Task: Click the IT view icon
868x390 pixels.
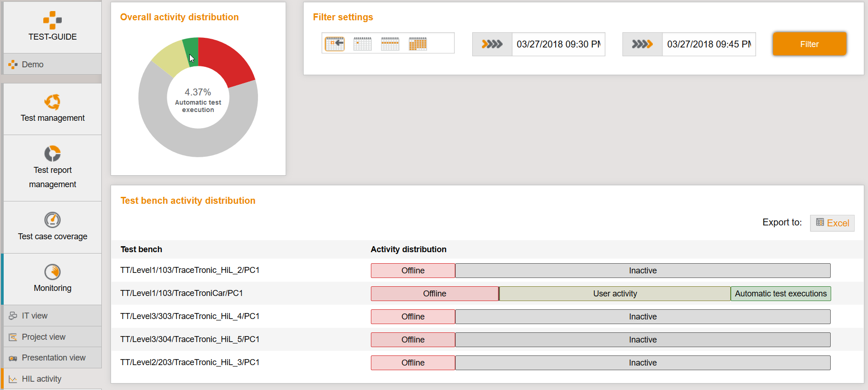Action: (13, 316)
